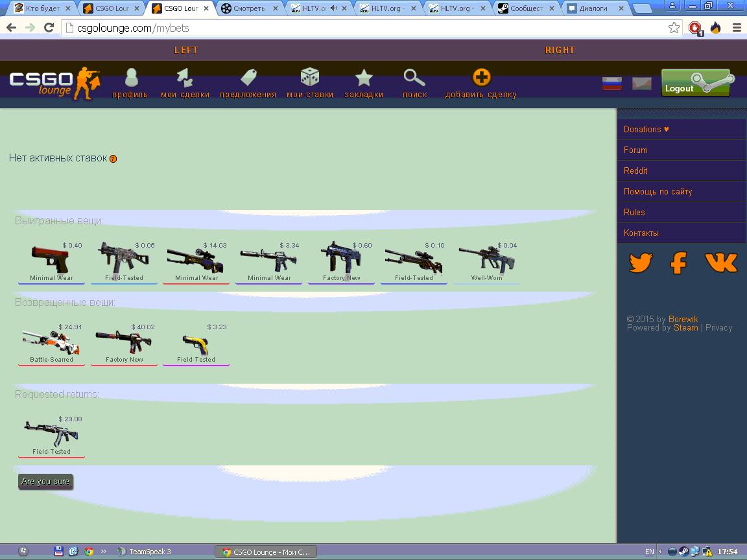Click the EN language indicator in tray
Screen dimensions: 747x560
coord(649,552)
